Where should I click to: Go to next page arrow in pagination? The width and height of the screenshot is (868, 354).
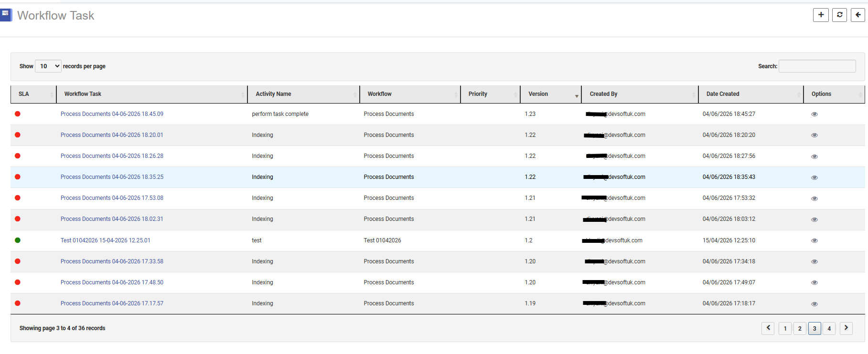click(846, 328)
